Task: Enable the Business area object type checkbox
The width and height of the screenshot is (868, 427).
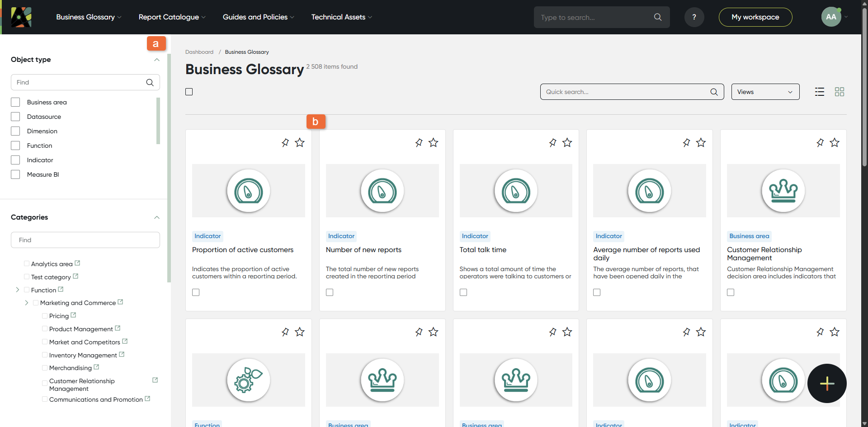Action: tap(15, 102)
